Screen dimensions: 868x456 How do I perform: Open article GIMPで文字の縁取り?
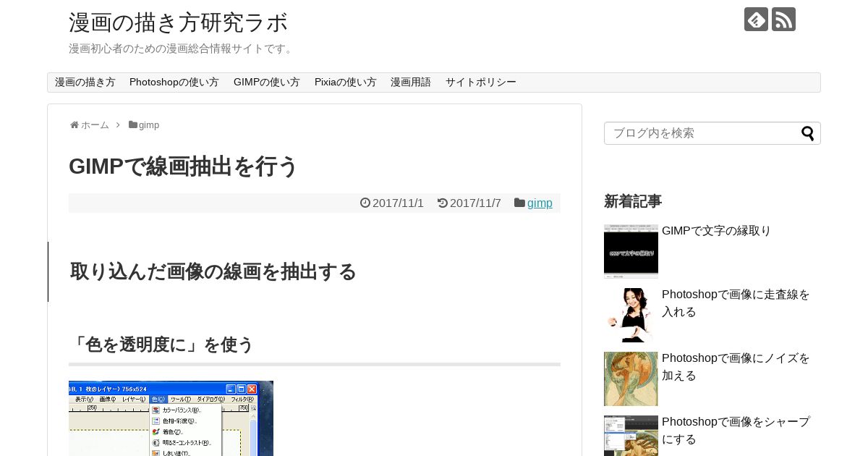point(717,231)
